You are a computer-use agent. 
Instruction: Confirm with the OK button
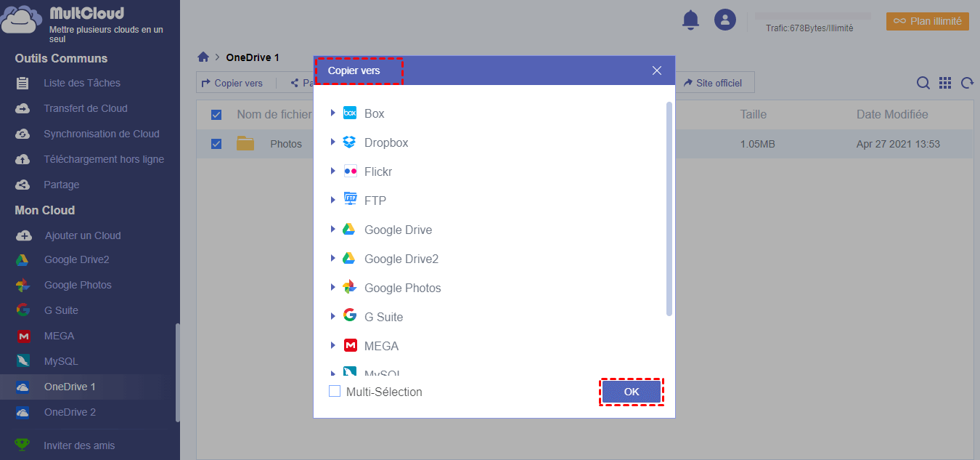point(632,392)
